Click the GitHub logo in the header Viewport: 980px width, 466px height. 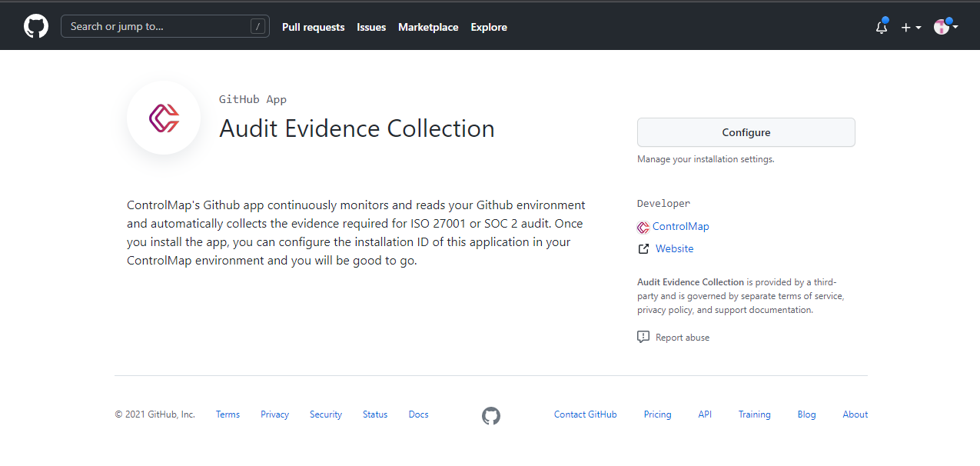(x=36, y=25)
